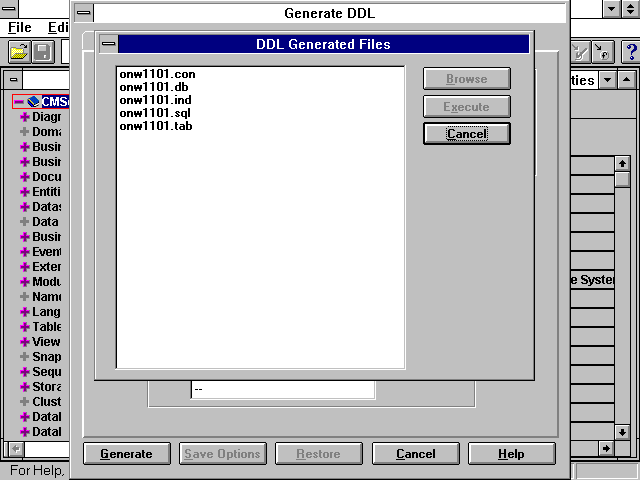Expand the View tree node

24,341
